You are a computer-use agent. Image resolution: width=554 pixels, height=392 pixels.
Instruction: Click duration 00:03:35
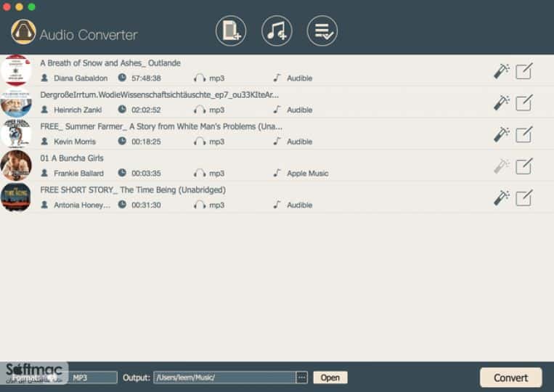pos(146,173)
